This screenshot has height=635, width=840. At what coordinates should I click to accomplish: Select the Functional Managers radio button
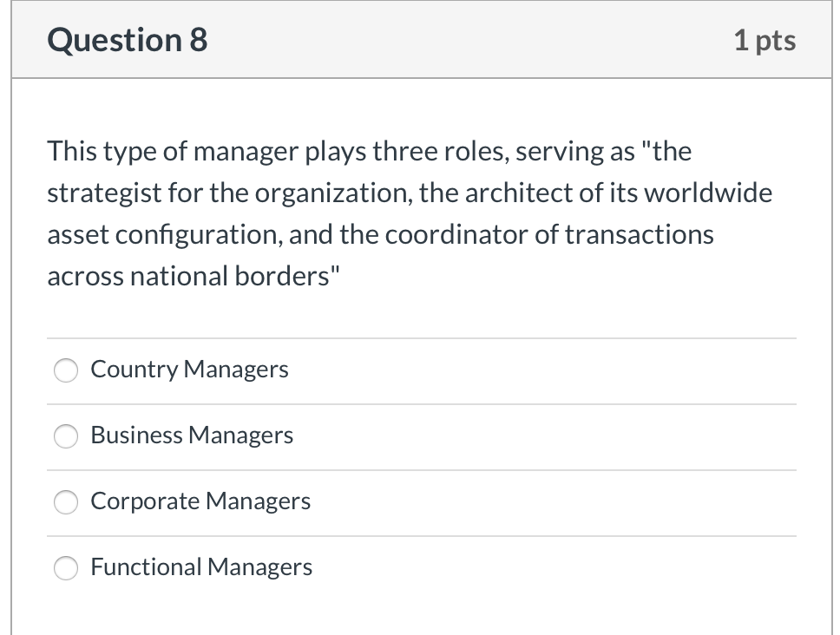coord(66,568)
